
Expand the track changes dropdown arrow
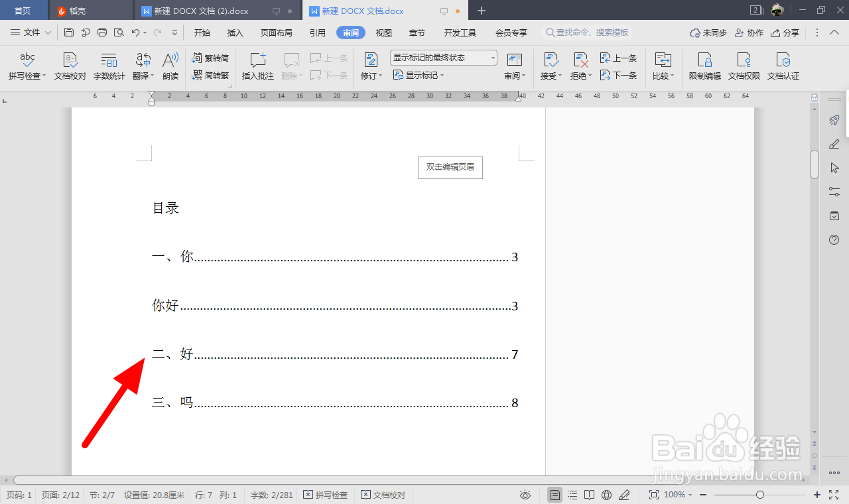(380, 76)
